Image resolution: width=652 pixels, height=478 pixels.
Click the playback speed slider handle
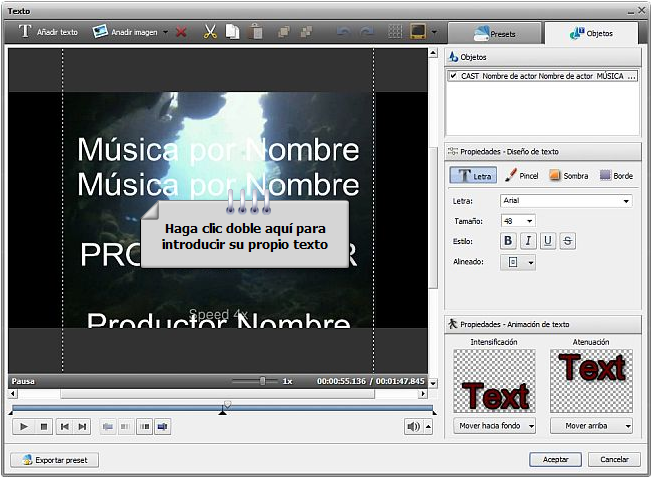pos(263,381)
